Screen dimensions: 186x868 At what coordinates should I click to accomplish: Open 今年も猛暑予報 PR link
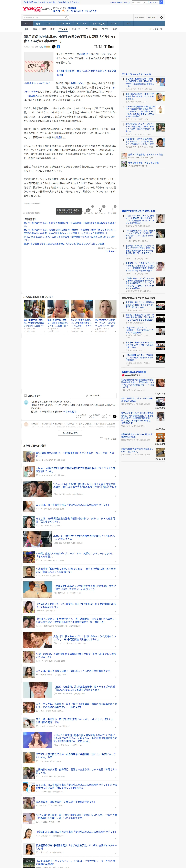point(143,163)
